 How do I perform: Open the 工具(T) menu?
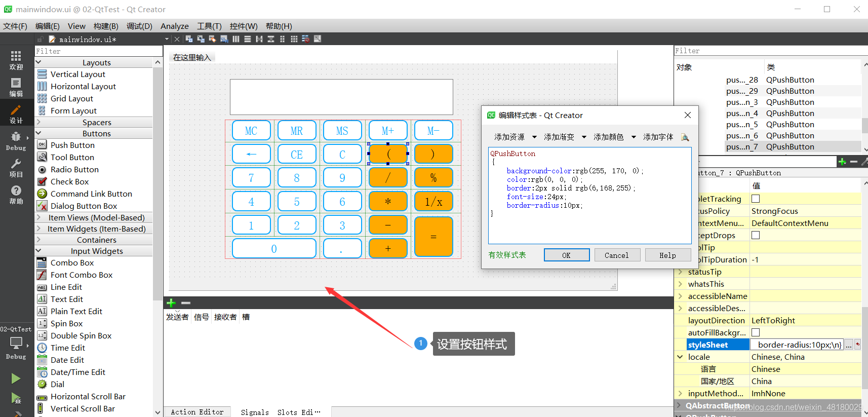209,26
